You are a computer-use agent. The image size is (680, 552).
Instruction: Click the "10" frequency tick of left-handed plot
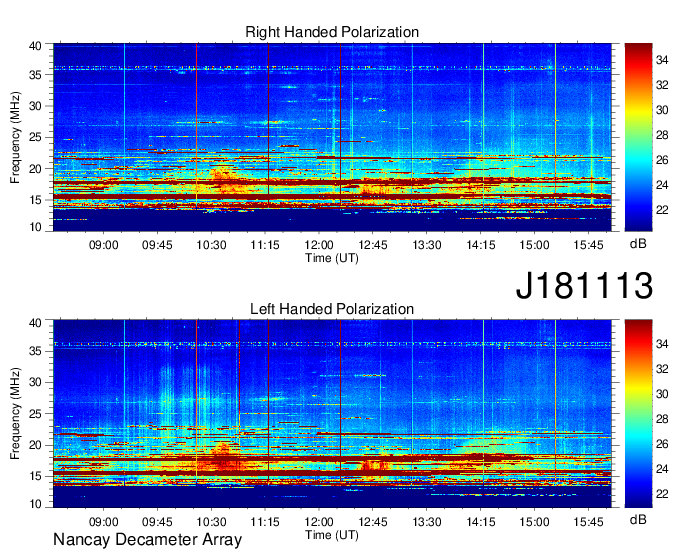click(x=35, y=504)
